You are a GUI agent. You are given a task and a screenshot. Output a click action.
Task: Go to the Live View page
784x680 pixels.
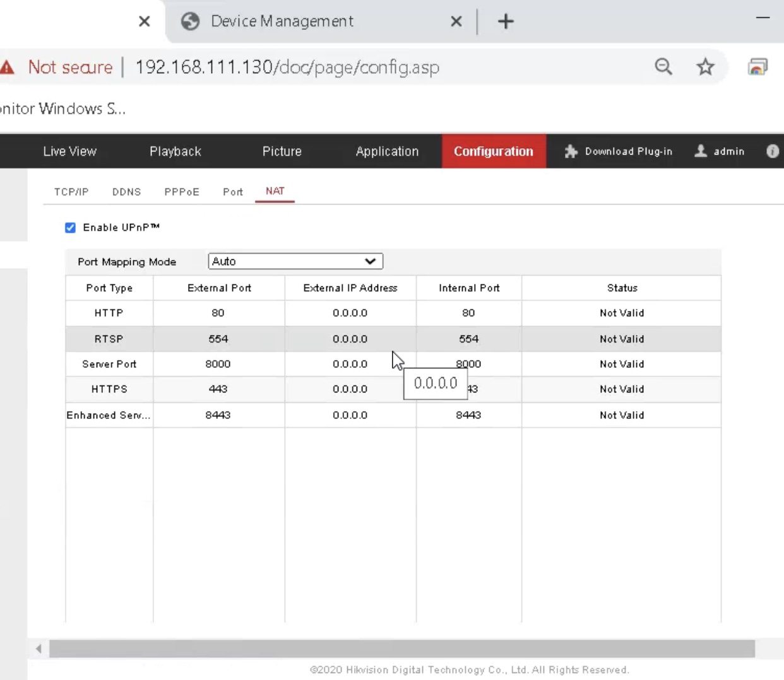[69, 151]
